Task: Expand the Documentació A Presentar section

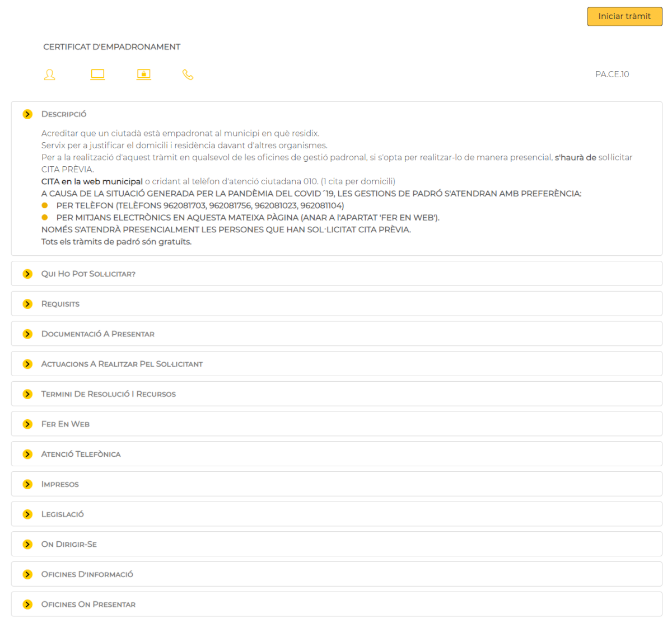Action: point(98,334)
